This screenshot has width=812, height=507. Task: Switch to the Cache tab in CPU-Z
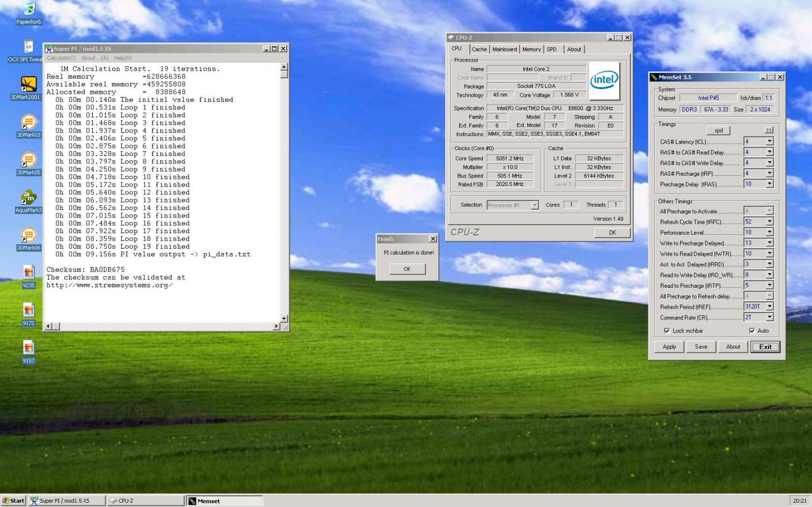479,49
